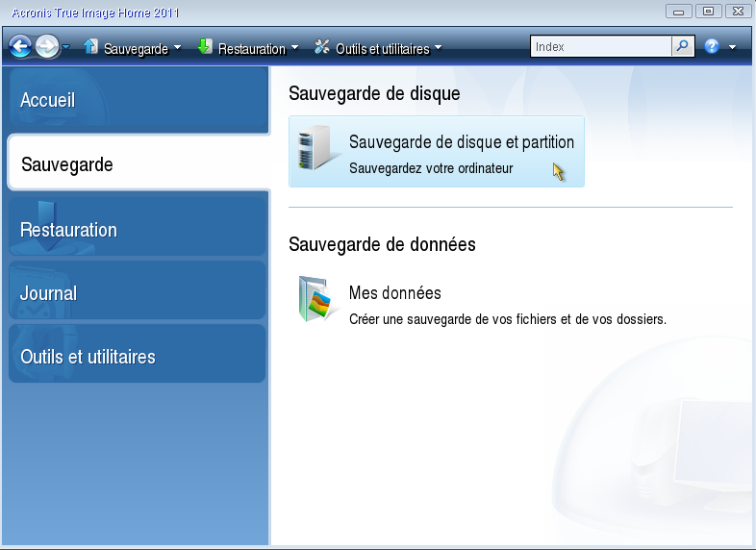Start Sauvegarde de disque et partition
The image size is (756, 550).
pyautogui.click(x=437, y=151)
